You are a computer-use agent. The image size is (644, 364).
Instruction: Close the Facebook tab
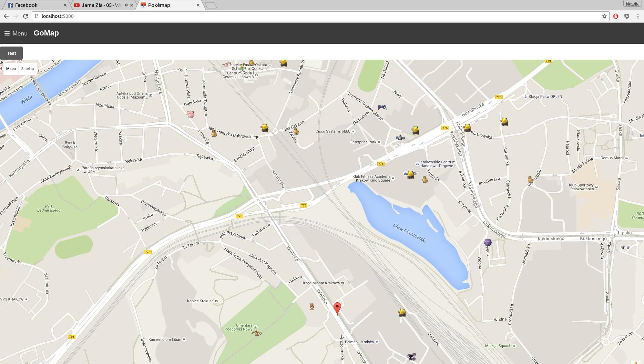click(65, 5)
